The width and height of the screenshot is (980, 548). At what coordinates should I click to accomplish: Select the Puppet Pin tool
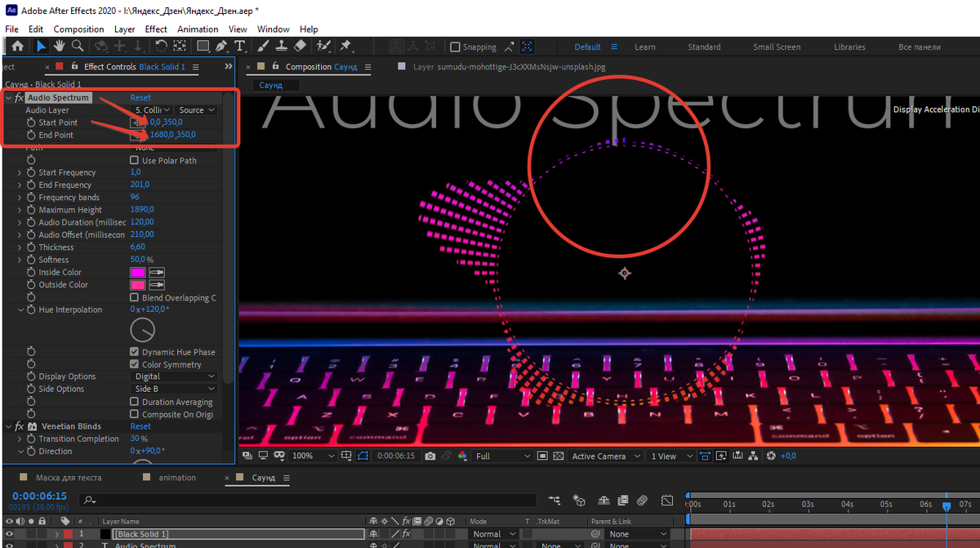(345, 47)
